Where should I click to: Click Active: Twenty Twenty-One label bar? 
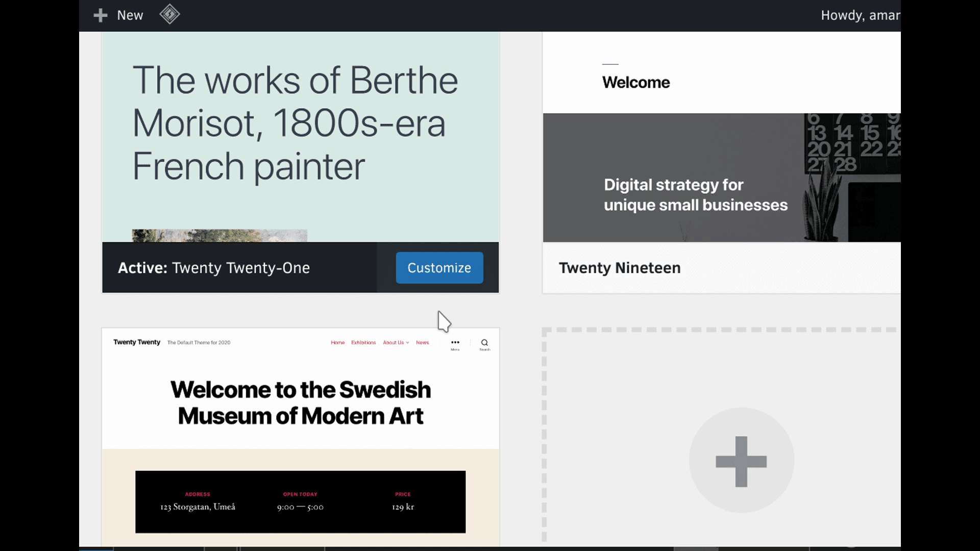pos(214,268)
